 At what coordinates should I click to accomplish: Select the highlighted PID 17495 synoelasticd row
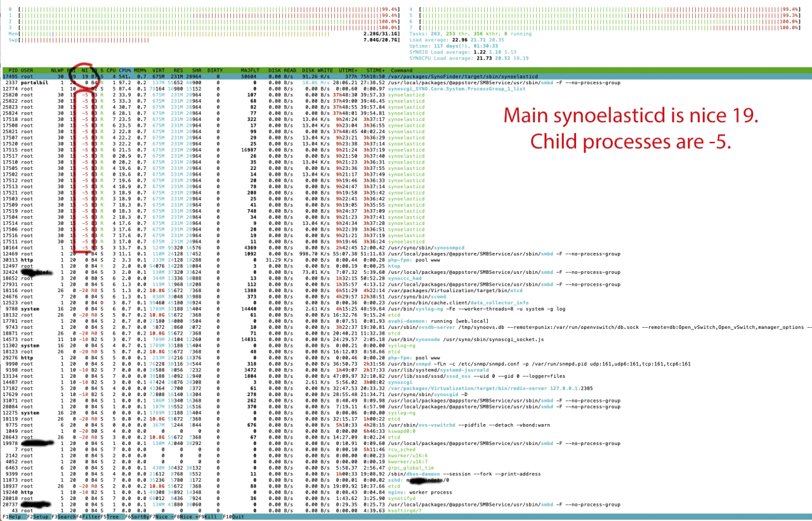click(254, 77)
